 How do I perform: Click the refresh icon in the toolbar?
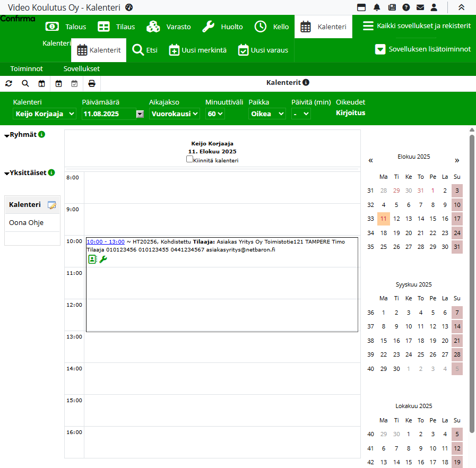coord(8,83)
